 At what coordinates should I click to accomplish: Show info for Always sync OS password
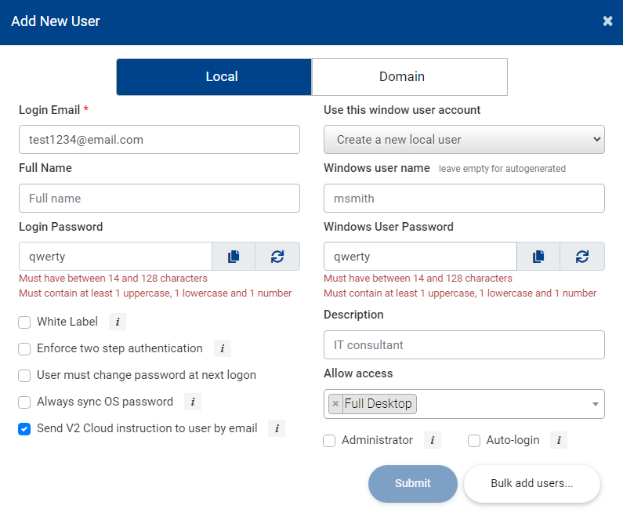[192, 402]
